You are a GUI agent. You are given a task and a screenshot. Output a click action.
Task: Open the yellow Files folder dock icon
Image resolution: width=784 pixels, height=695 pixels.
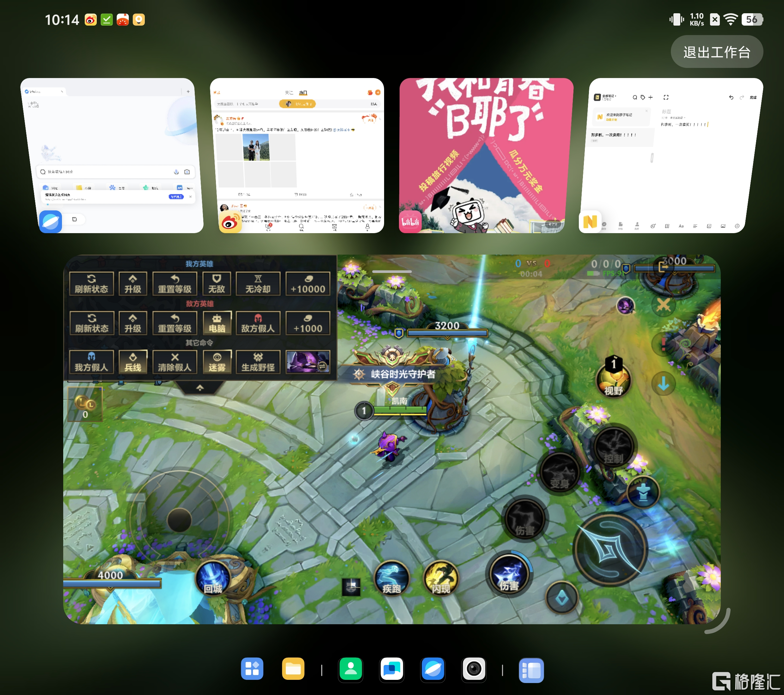click(293, 669)
